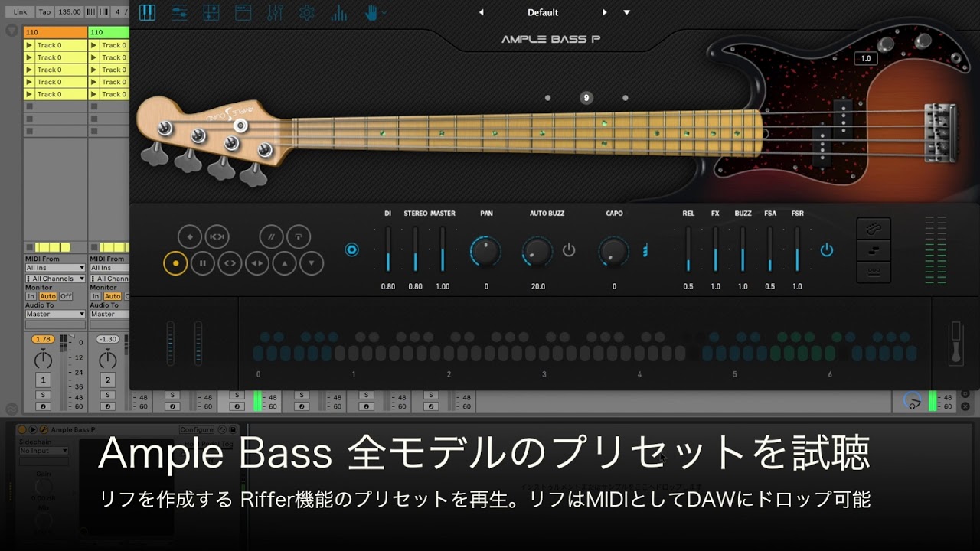Click the 1.0 value box on bass body
980x551 pixels.
click(866, 58)
